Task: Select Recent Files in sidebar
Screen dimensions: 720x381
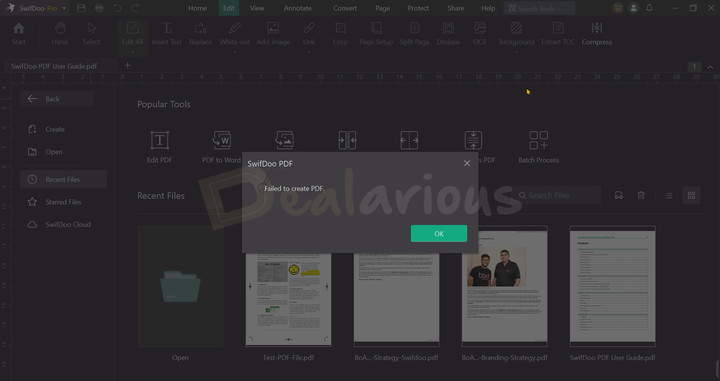Action: tap(63, 179)
